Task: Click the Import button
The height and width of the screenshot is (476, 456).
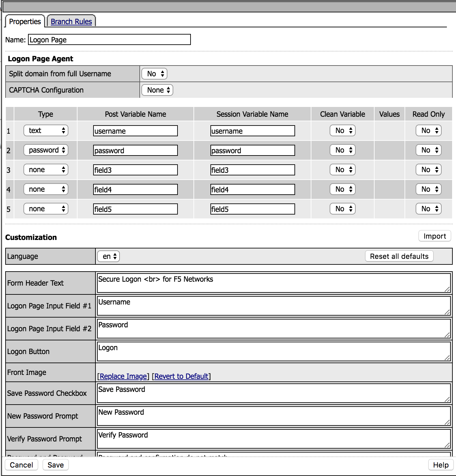Action: [435, 236]
